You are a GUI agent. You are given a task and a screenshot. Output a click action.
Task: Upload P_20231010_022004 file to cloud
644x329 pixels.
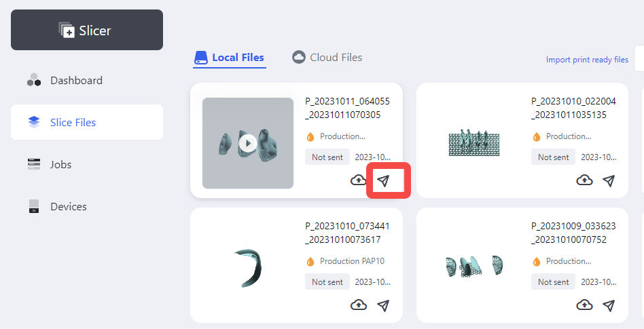[584, 180]
